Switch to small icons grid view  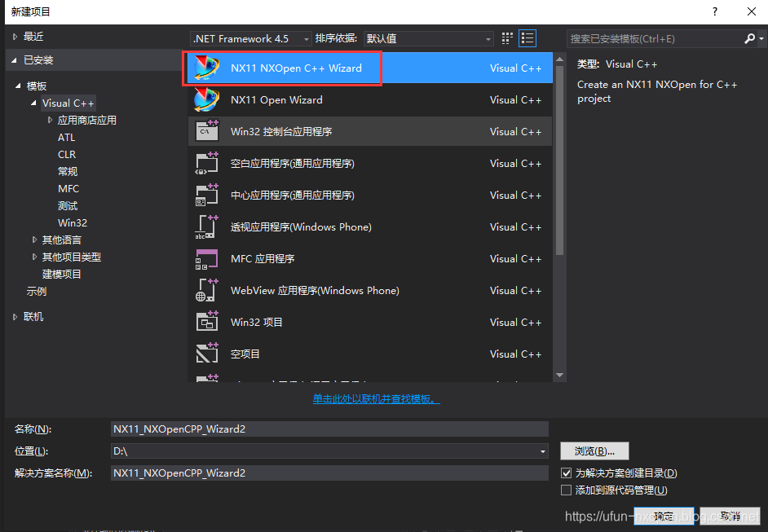tap(507, 38)
